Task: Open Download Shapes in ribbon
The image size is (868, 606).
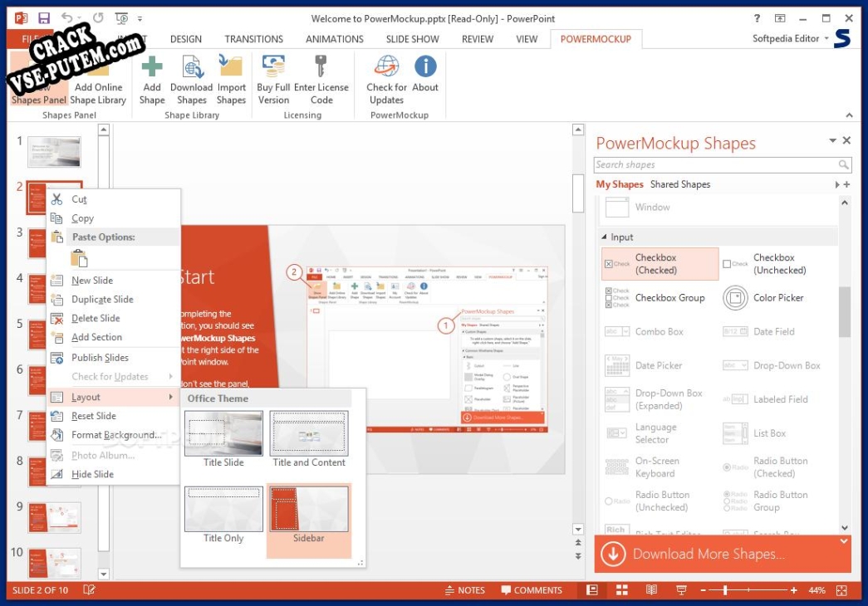Action: [x=192, y=80]
